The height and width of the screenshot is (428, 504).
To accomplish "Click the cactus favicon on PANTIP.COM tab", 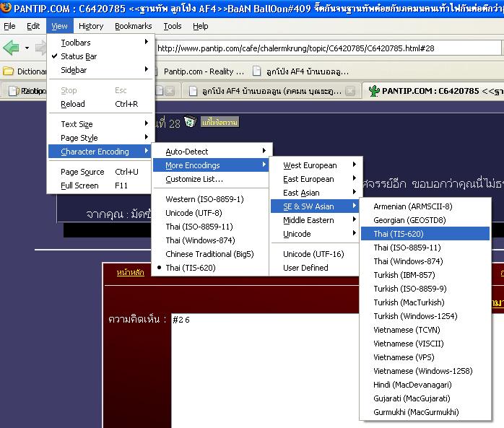I will click(374, 91).
